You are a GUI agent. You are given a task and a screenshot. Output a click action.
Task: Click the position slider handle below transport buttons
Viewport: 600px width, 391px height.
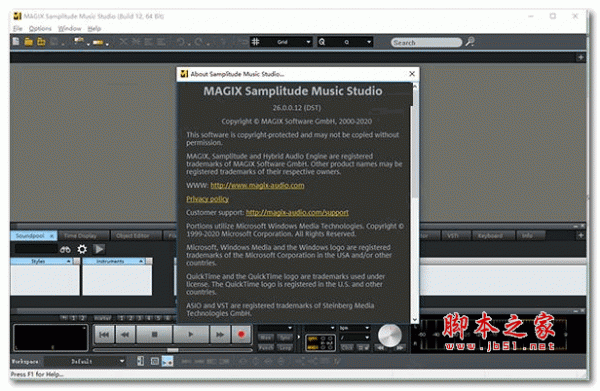pos(173,350)
